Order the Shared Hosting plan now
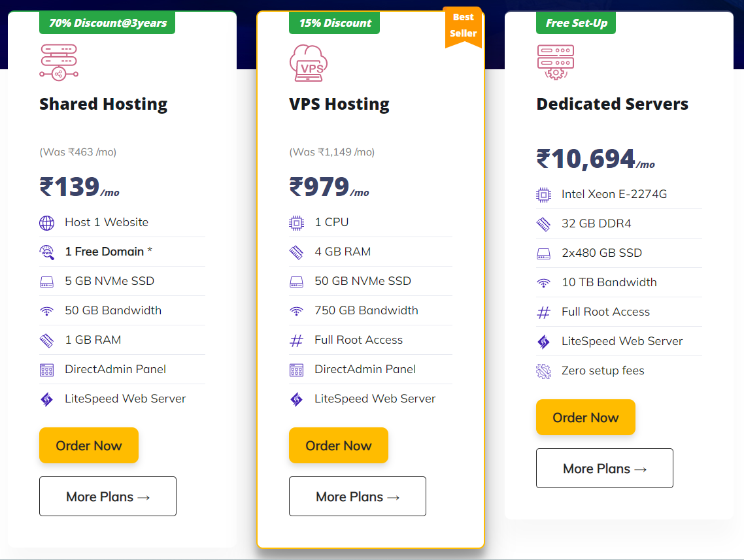The height and width of the screenshot is (560, 744). point(89,445)
